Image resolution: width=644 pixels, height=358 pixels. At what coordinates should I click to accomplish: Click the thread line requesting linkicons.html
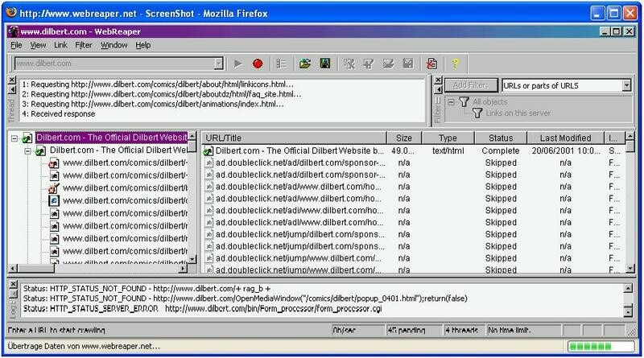pyautogui.click(x=158, y=84)
